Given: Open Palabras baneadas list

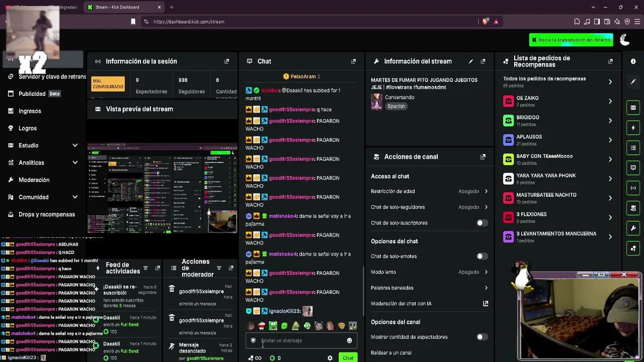Looking at the screenshot, I should point(429,288).
